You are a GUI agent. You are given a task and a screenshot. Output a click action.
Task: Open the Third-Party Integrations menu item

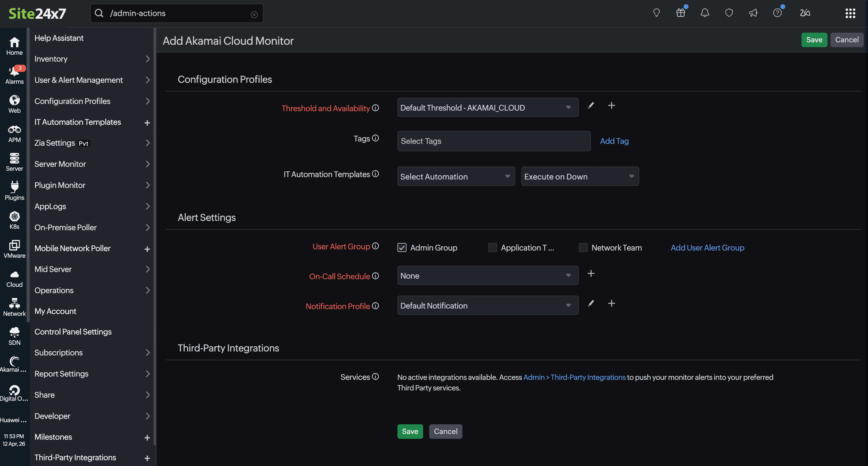pos(75,457)
